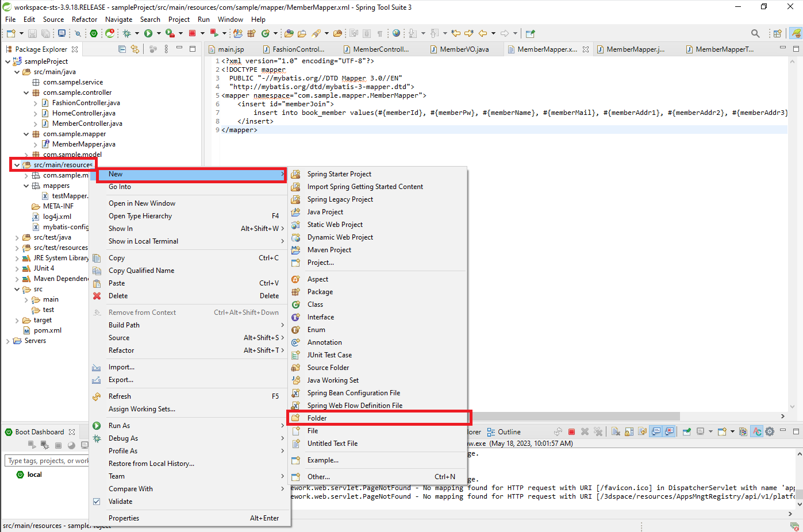
Task: Click the Open Perspective icon
Action: point(778,33)
